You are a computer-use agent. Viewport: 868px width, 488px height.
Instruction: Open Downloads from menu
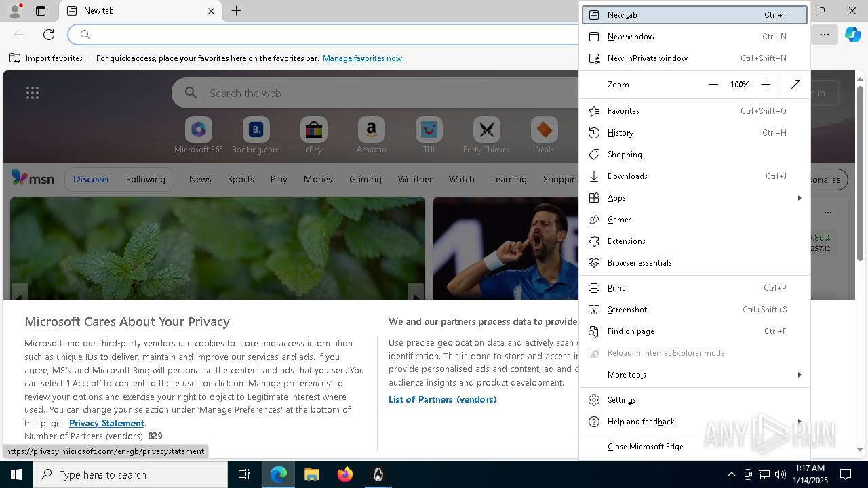tap(695, 176)
